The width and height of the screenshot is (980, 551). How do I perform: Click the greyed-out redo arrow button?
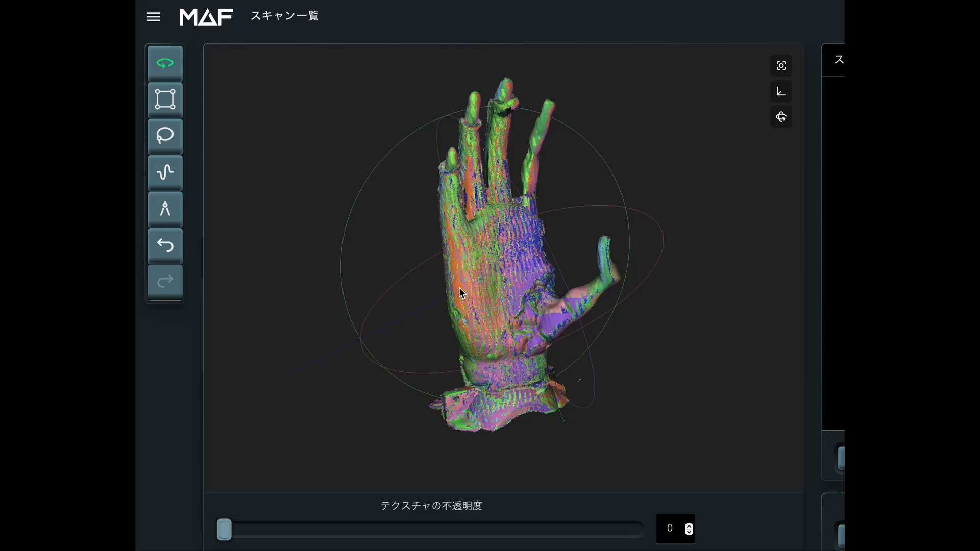[x=165, y=281]
